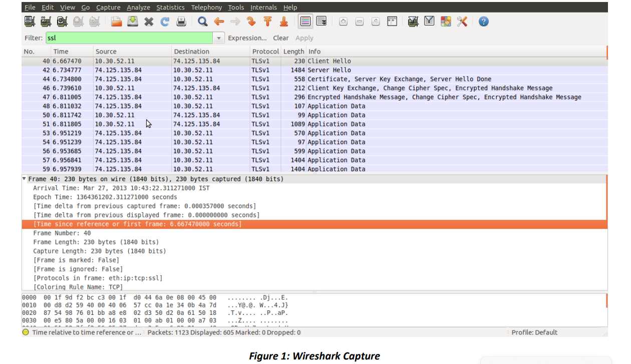The height and width of the screenshot is (364, 631).
Task: Jump to the last packet using the toolbar icon
Action: pyautogui.click(x=284, y=21)
